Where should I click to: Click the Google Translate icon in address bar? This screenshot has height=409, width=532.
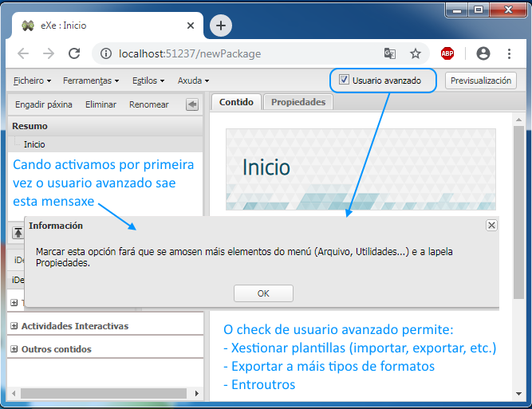[389, 54]
